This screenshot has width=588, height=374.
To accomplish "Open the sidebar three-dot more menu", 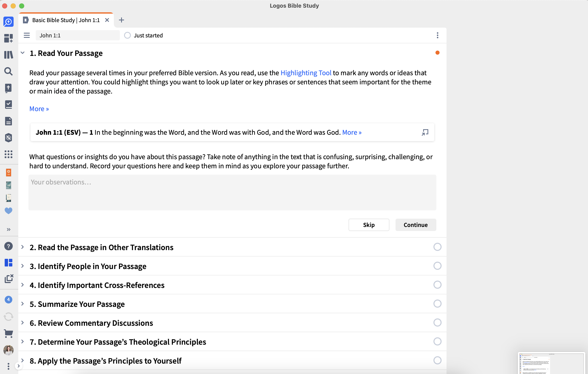I will [8, 366].
